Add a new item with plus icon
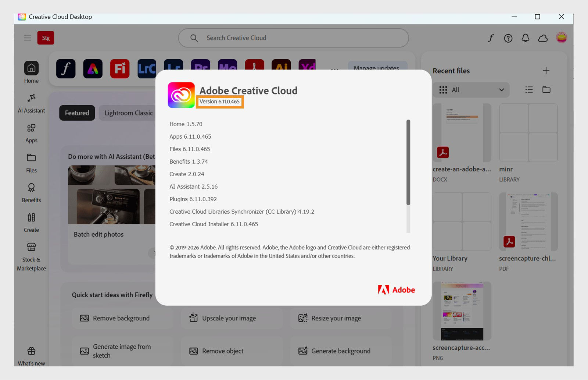The width and height of the screenshot is (588, 380). [546, 70]
